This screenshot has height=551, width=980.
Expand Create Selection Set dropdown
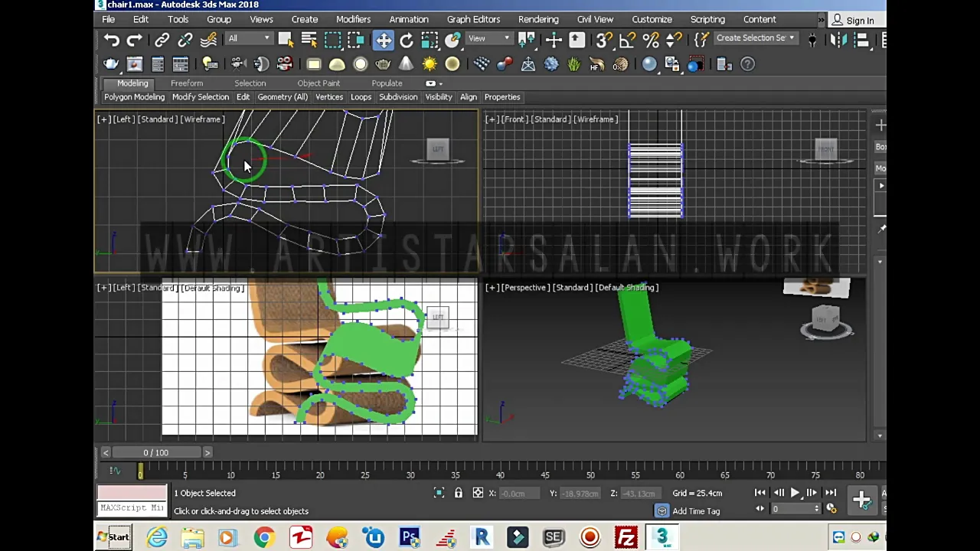(x=756, y=38)
